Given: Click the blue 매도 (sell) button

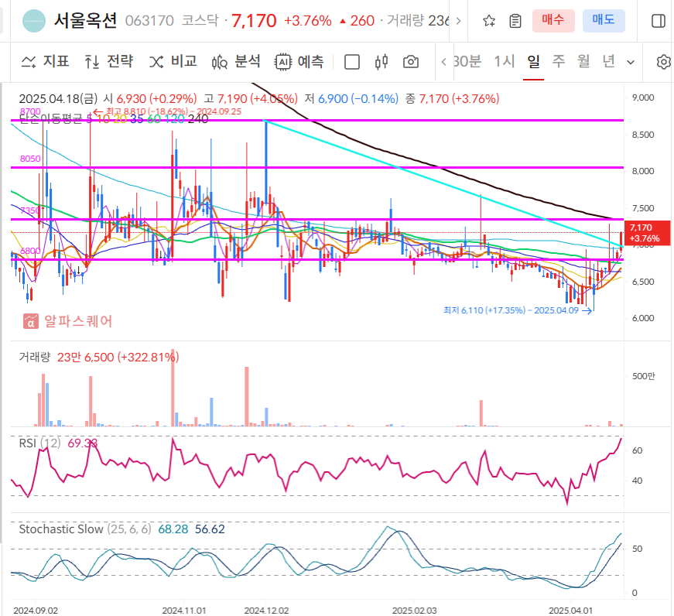Looking at the screenshot, I should coord(604,20).
